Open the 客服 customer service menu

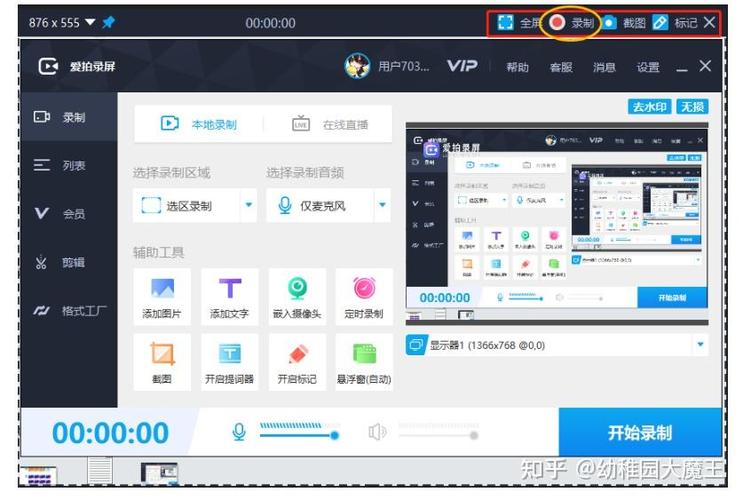561,67
